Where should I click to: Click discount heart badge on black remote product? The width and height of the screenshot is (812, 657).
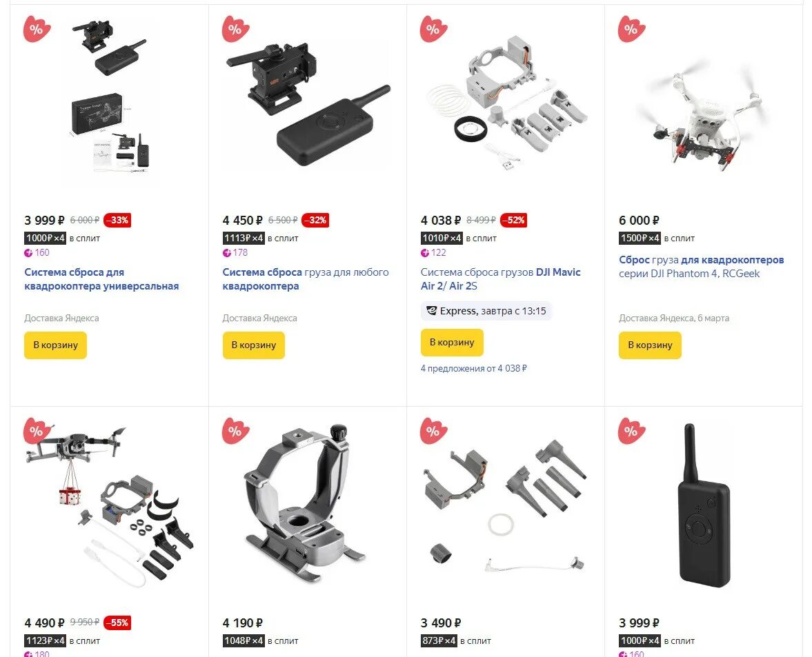[x=631, y=431]
